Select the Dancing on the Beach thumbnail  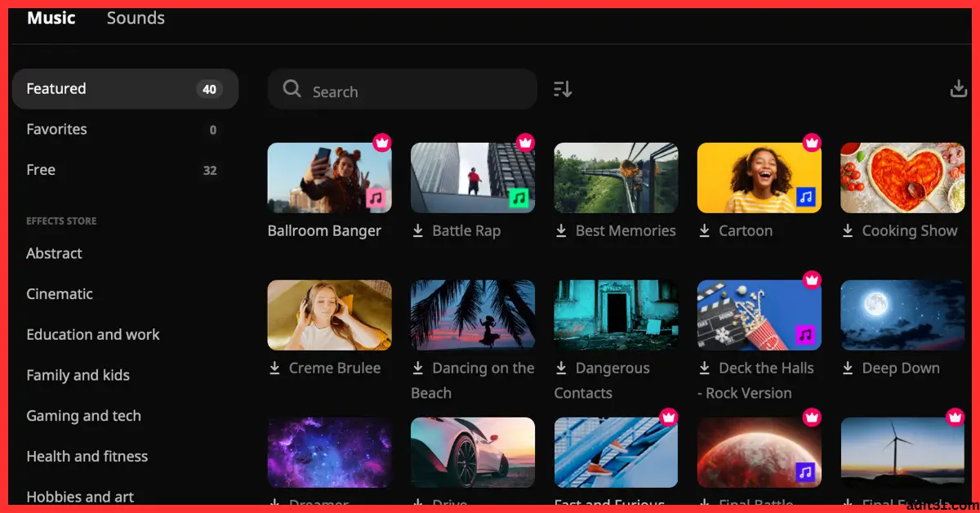473,315
